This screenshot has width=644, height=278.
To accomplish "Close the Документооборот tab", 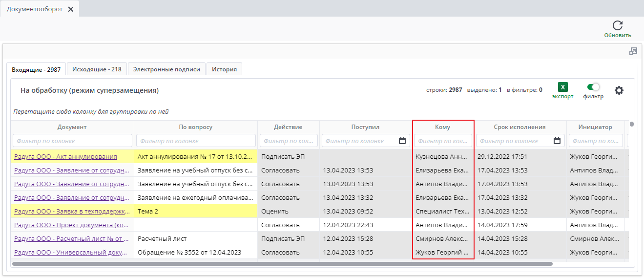I will [x=71, y=9].
